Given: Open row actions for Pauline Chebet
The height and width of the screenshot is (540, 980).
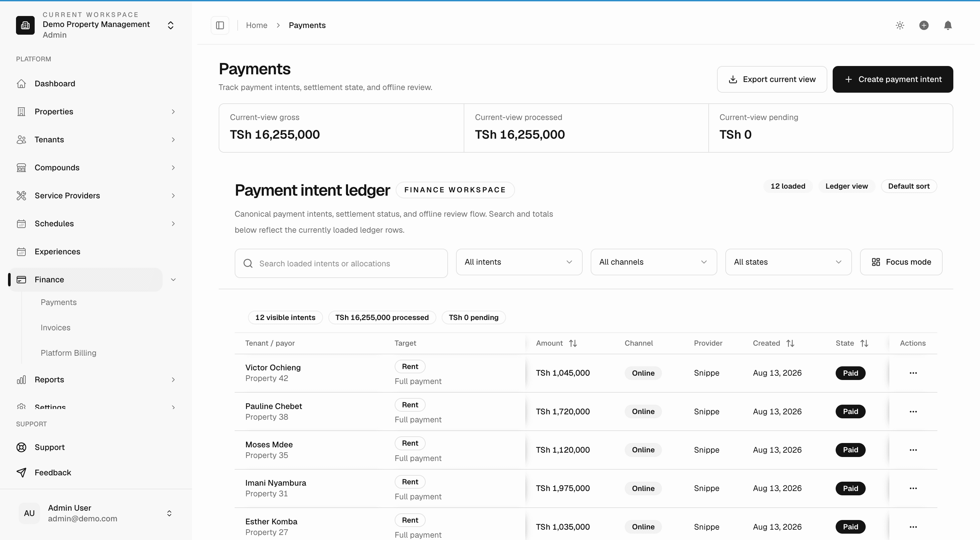Looking at the screenshot, I should tap(913, 411).
